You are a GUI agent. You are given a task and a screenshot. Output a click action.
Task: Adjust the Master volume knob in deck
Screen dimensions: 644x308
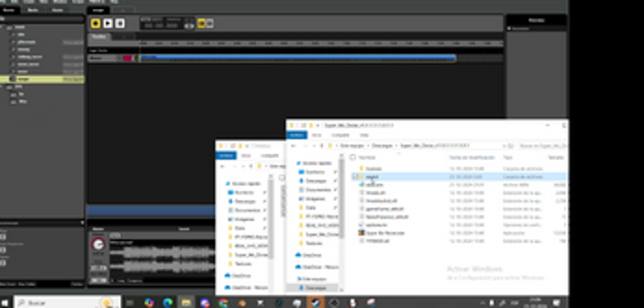[97, 245]
